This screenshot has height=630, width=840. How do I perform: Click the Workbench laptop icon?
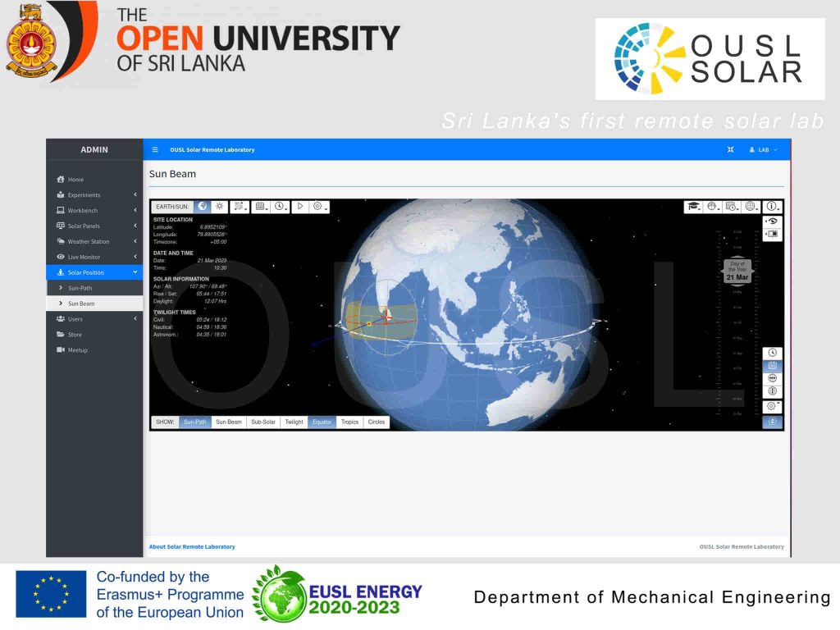(61, 210)
